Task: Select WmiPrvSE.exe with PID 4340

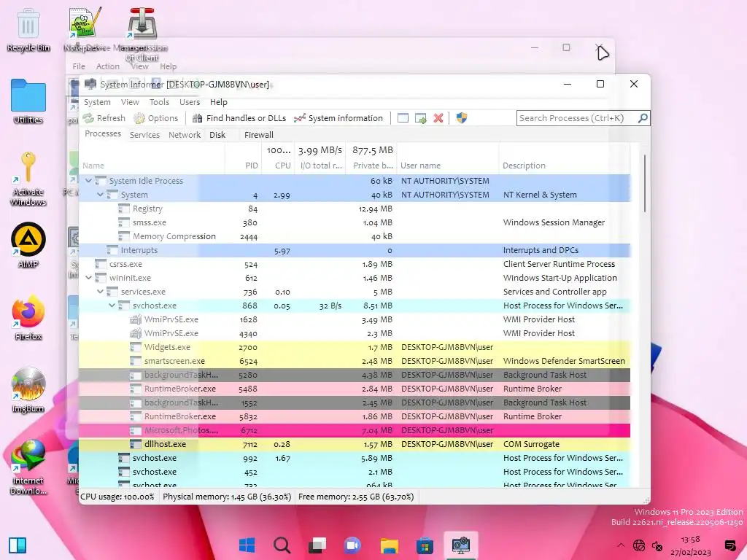Action: pos(355,332)
